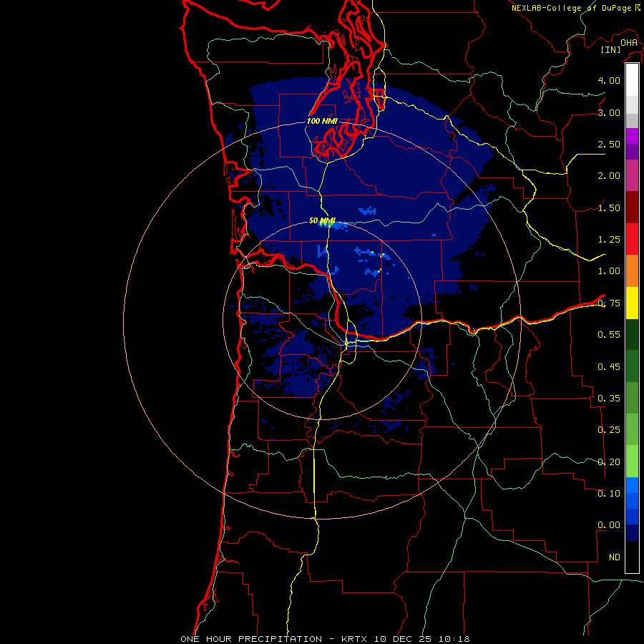644x644 pixels.
Task: Click the [IN] units label
Action: tap(611, 49)
